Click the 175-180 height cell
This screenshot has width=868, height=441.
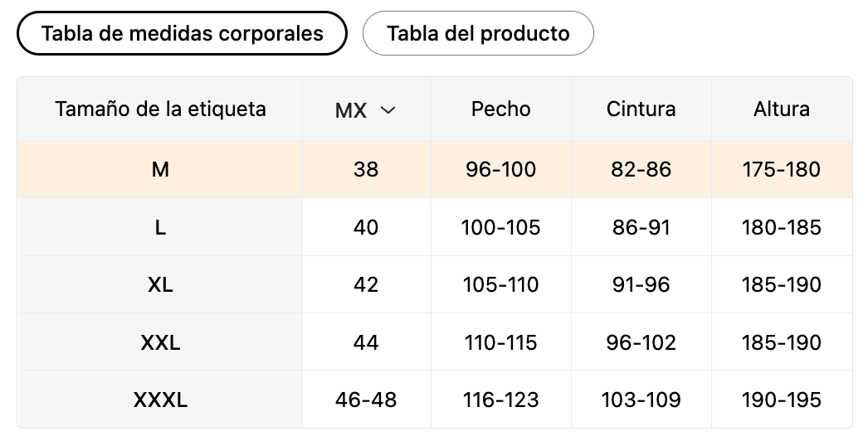[x=782, y=169]
